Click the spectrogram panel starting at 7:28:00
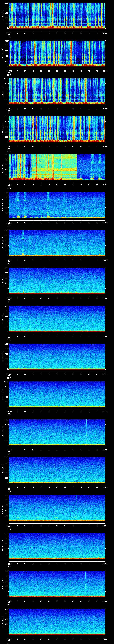114x644 pixels. [x=57, y=546]
